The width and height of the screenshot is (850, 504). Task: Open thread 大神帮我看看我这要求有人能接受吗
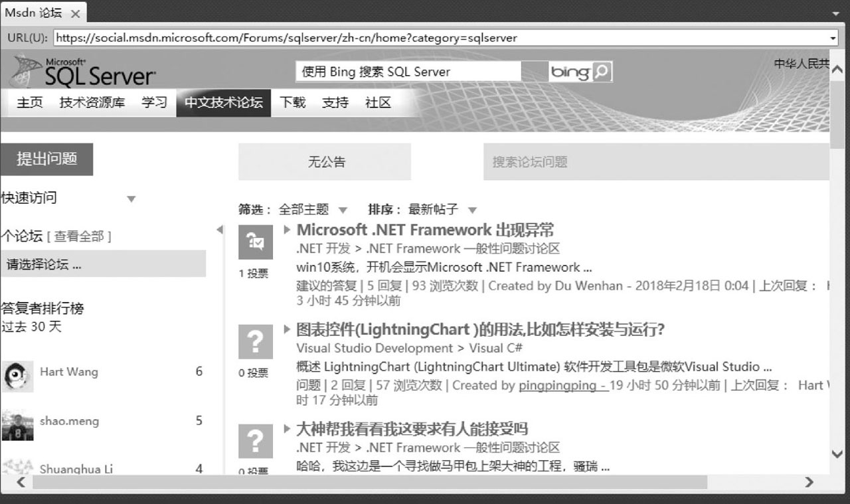coord(412,429)
